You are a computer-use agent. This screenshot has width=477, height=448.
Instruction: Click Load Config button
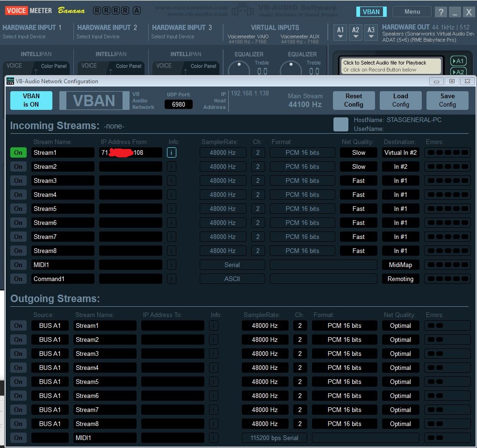tap(401, 101)
